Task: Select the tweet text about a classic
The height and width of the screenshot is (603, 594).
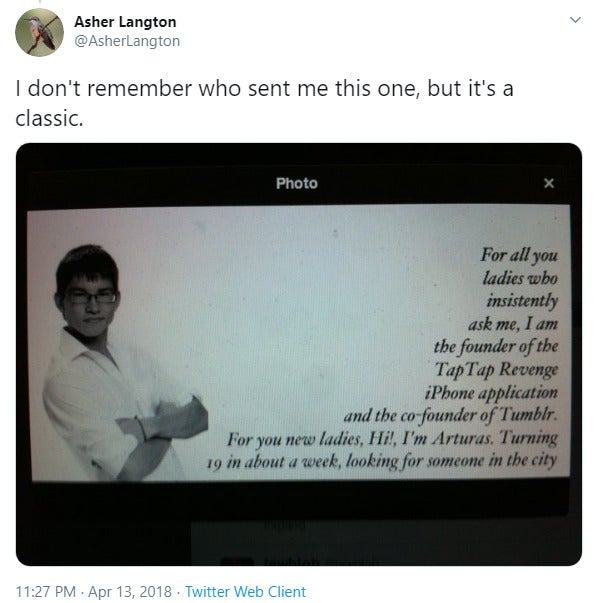Action: [x=265, y=103]
